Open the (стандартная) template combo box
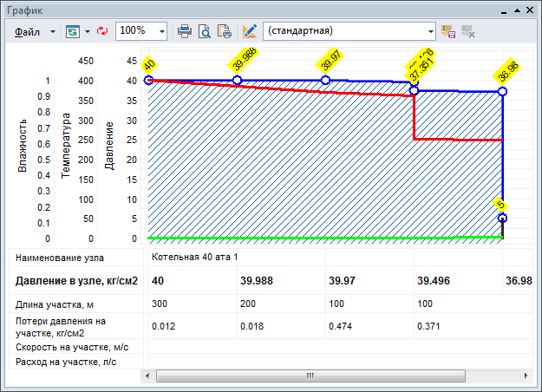 [x=350, y=30]
